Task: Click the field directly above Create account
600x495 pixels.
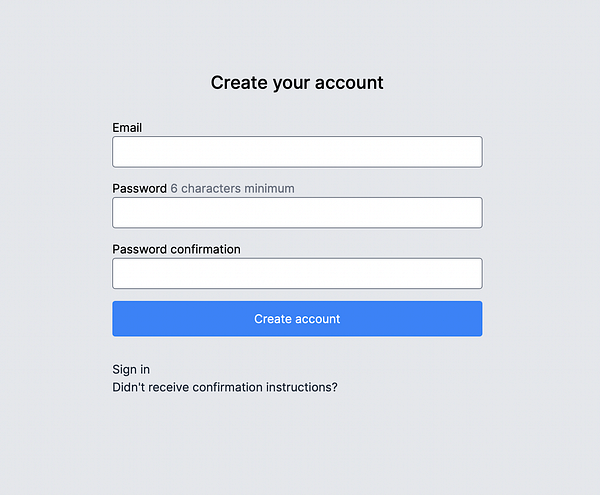Action: click(x=297, y=274)
